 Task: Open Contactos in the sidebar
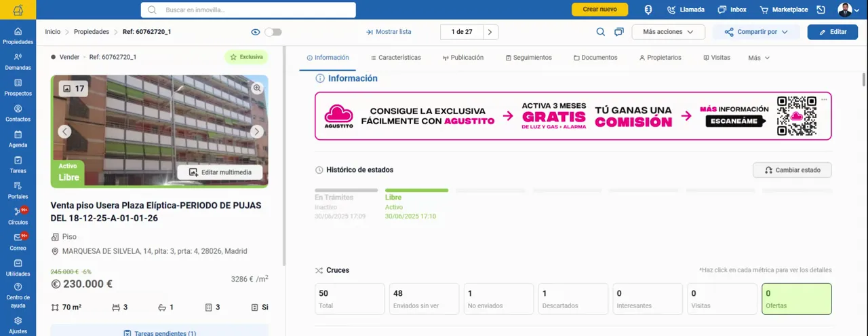coord(18,113)
